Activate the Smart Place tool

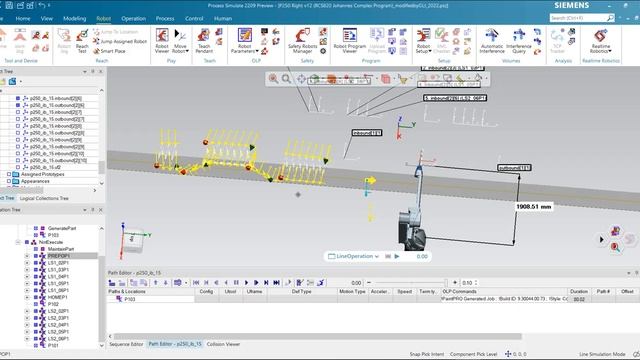click(x=109, y=51)
